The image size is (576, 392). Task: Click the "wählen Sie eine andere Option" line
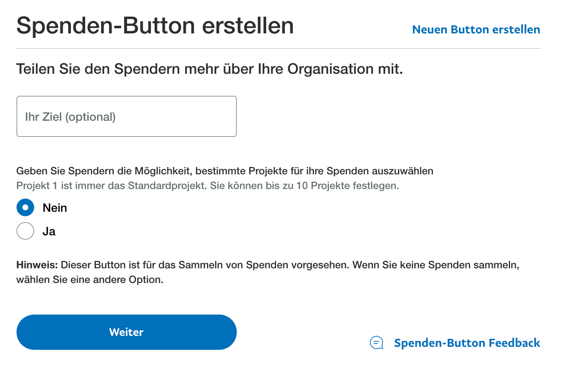point(90,280)
